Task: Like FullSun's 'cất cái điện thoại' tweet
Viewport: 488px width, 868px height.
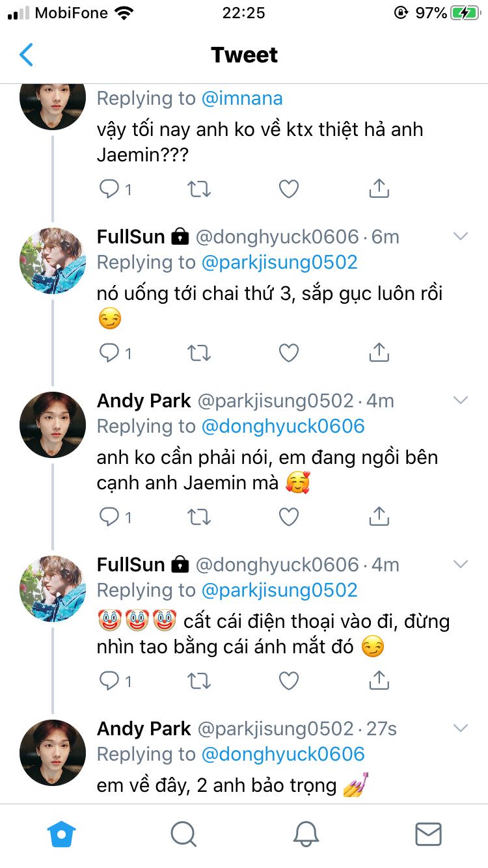Action: pos(288,681)
